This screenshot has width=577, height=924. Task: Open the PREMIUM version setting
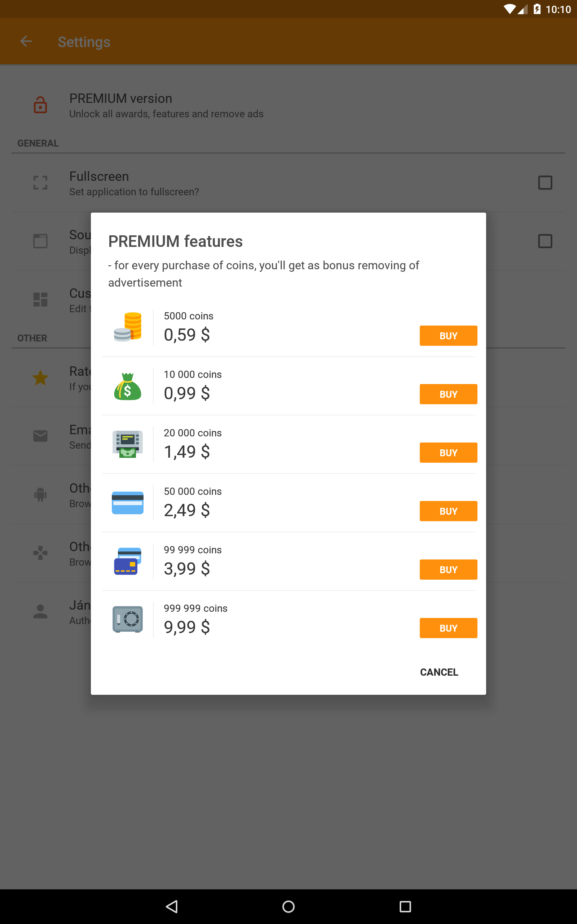288,105
